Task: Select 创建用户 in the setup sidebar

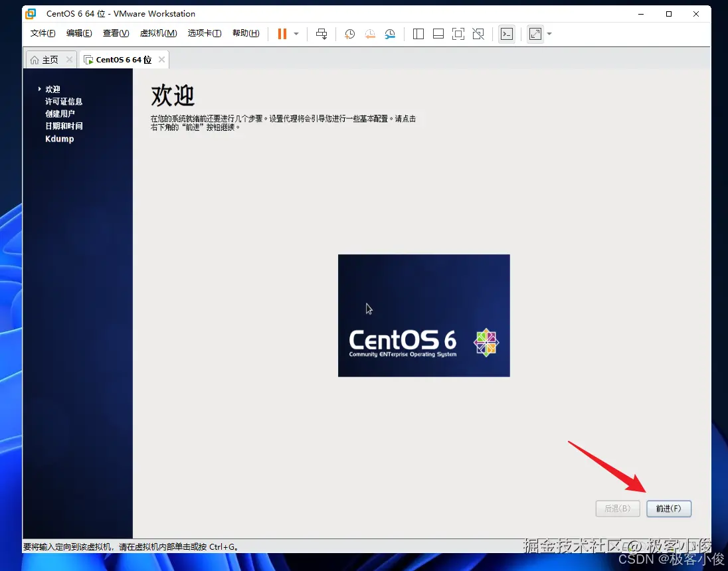Action: (60, 114)
